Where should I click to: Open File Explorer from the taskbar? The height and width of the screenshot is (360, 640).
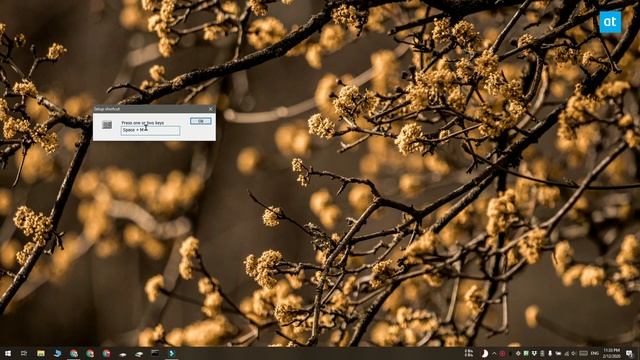click(41, 353)
